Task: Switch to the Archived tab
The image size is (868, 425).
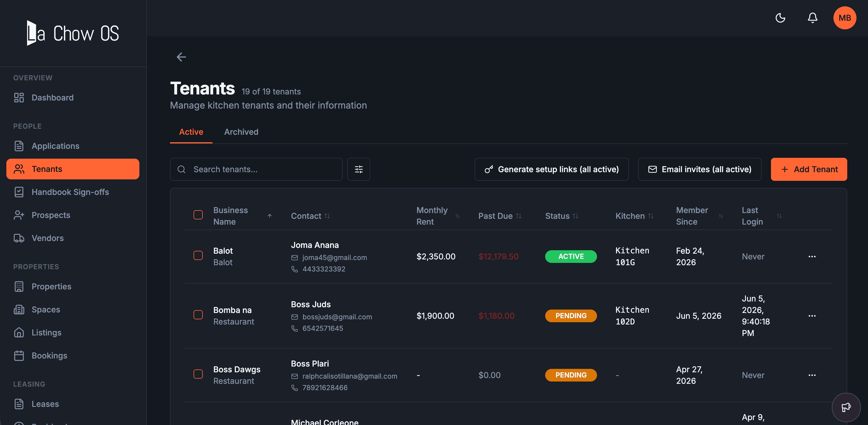Action: (x=241, y=132)
